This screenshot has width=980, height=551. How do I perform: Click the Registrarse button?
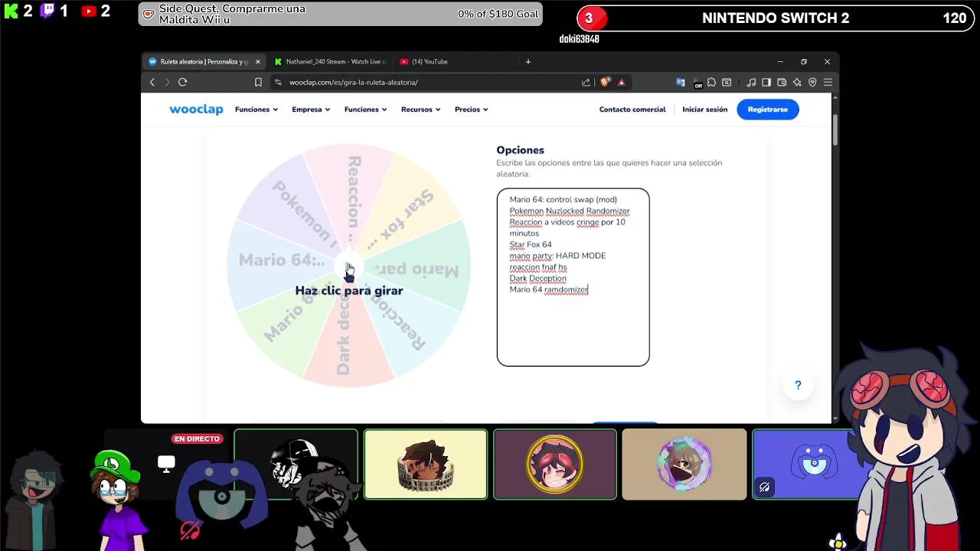tap(767, 109)
